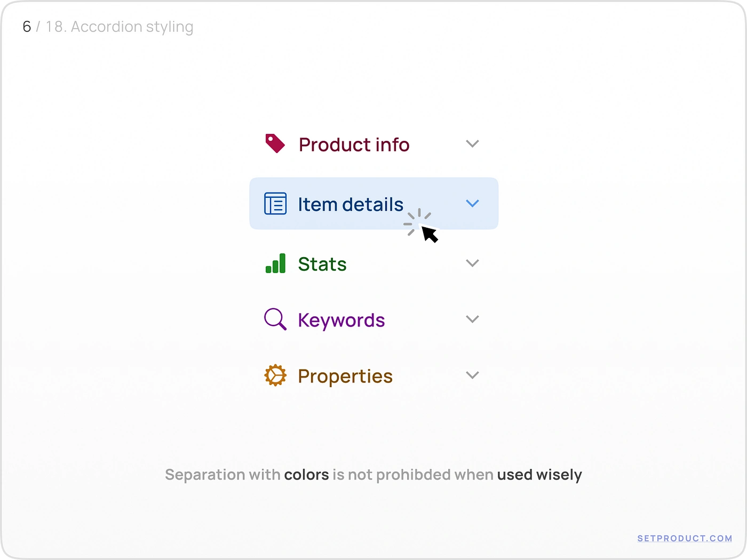
Task: Expand the Keywords section chevron
Action: [472, 319]
